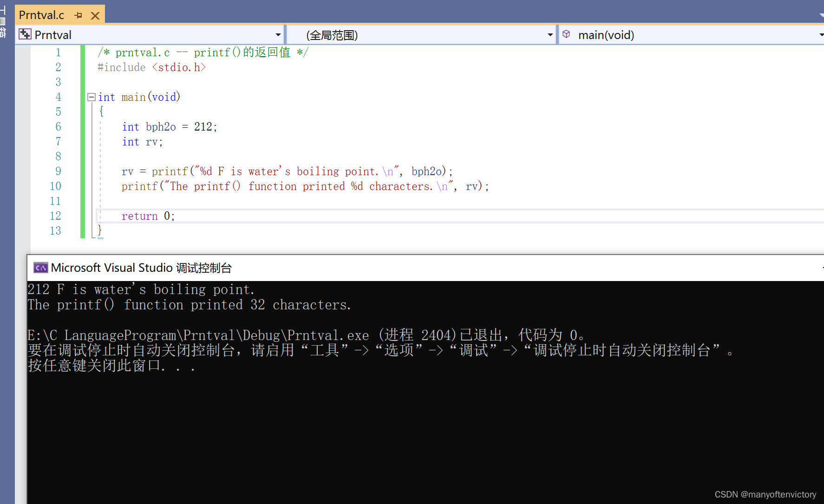Click line number 12 in the gutter
Viewport: 824px width, 504px height.
tap(55, 216)
